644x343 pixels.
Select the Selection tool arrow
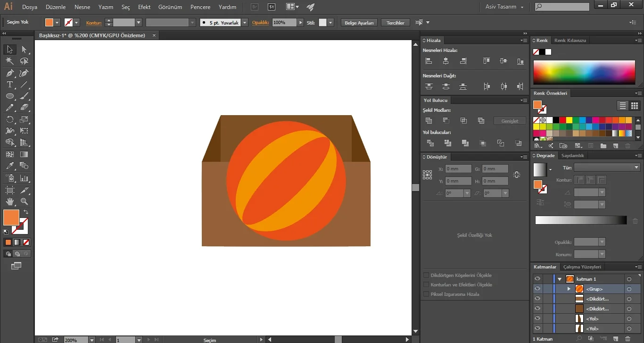9,49
